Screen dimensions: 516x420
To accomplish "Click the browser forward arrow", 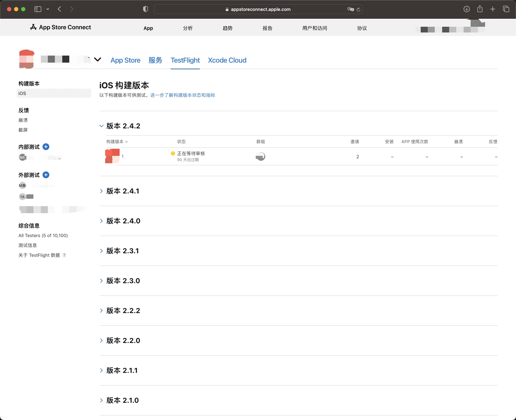I will tap(72, 9).
